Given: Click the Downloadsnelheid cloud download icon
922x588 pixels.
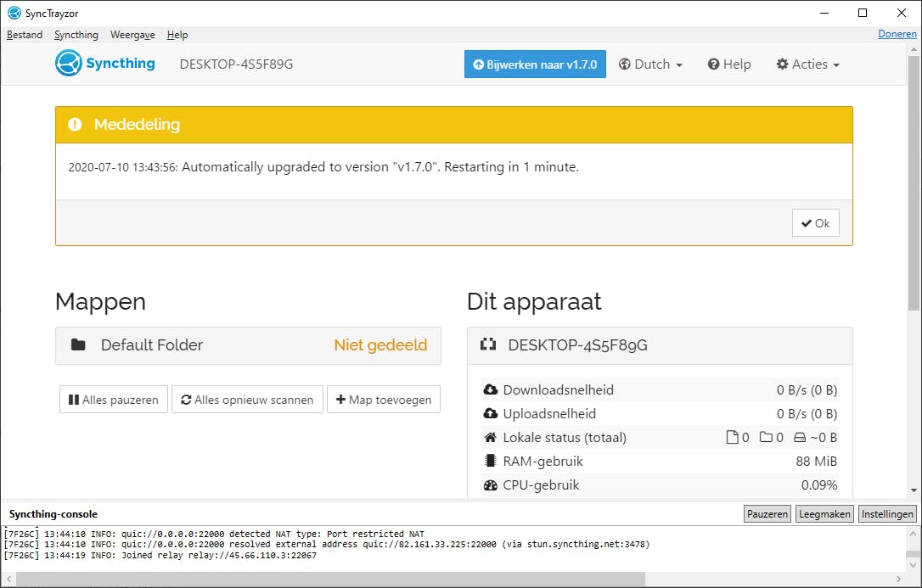Looking at the screenshot, I should 491,389.
